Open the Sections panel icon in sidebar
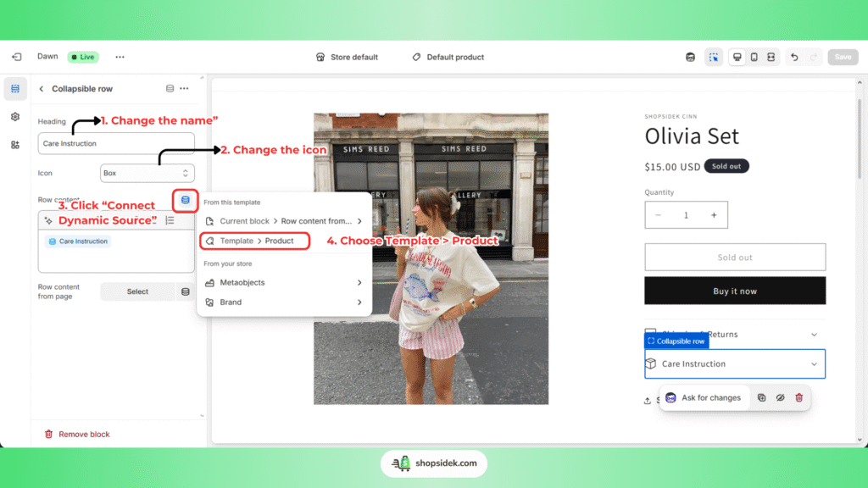 15,89
